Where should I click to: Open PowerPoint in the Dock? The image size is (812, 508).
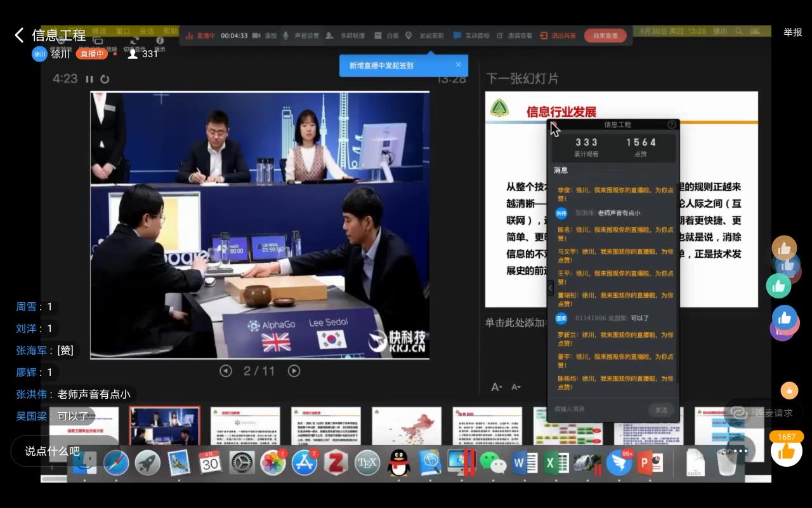click(x=650, y=463)
